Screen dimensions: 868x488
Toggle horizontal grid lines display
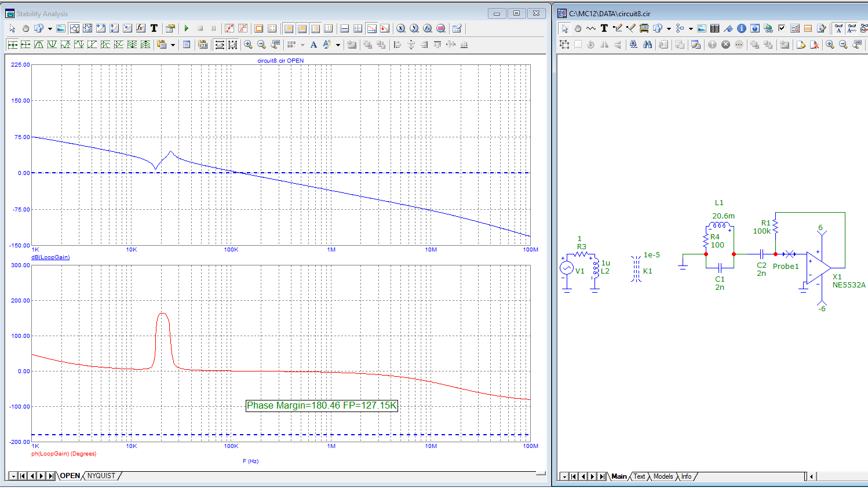pos(302,28)
